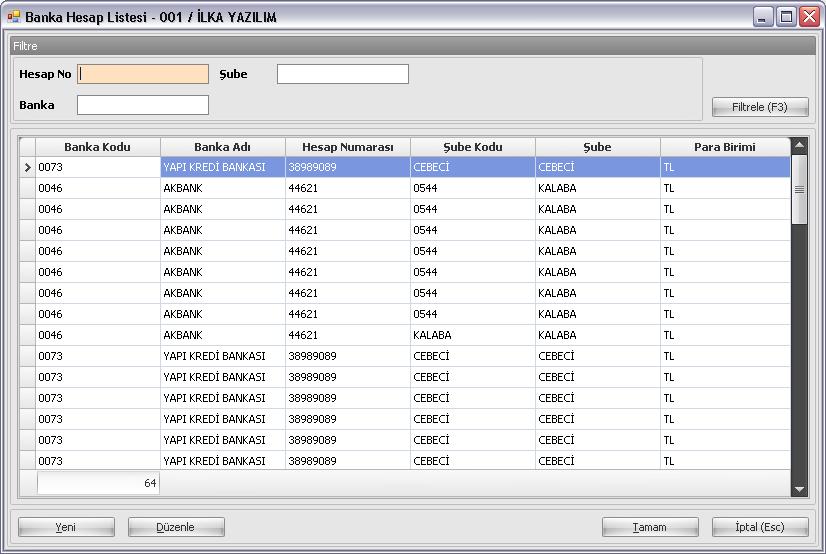This screenshot has width=826, height=554.
Task: Click the scrollbar up arrow
Action: tap(799, 145)
